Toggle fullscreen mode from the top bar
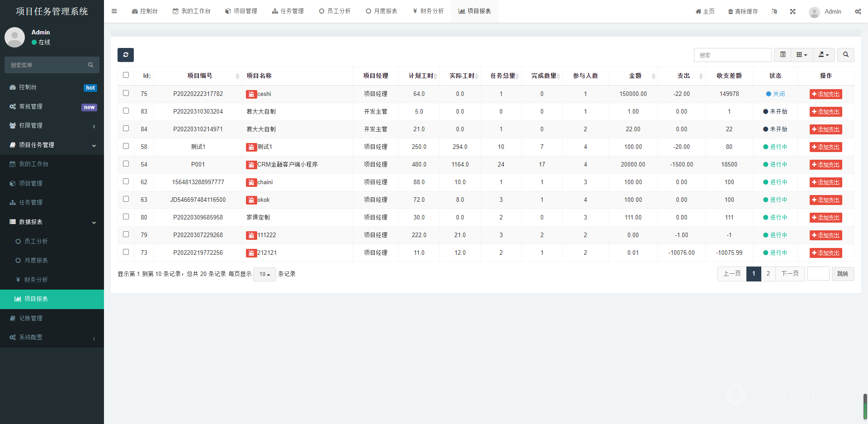The width and height of the screenshot is (868, 424). click(793, 11)
